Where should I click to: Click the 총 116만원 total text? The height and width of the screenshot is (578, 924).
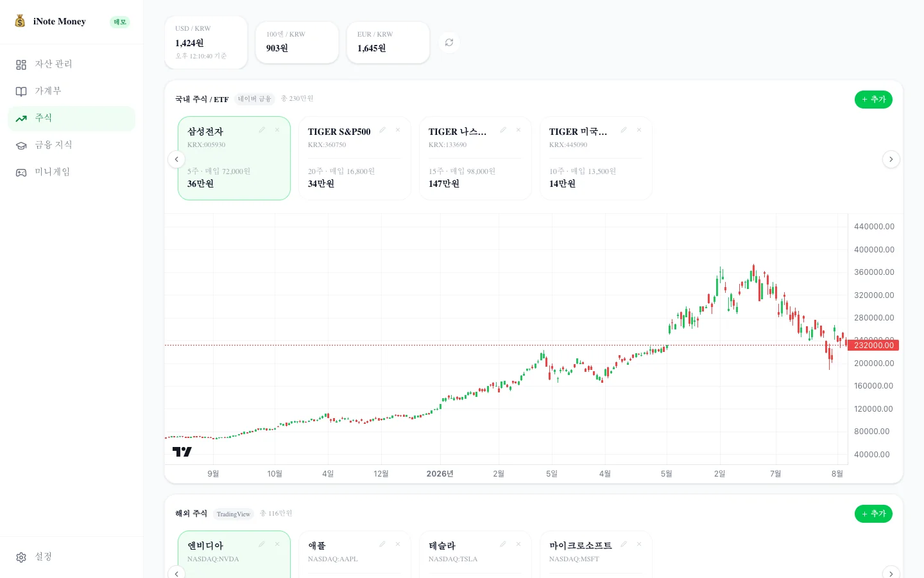tap(276, 514)
